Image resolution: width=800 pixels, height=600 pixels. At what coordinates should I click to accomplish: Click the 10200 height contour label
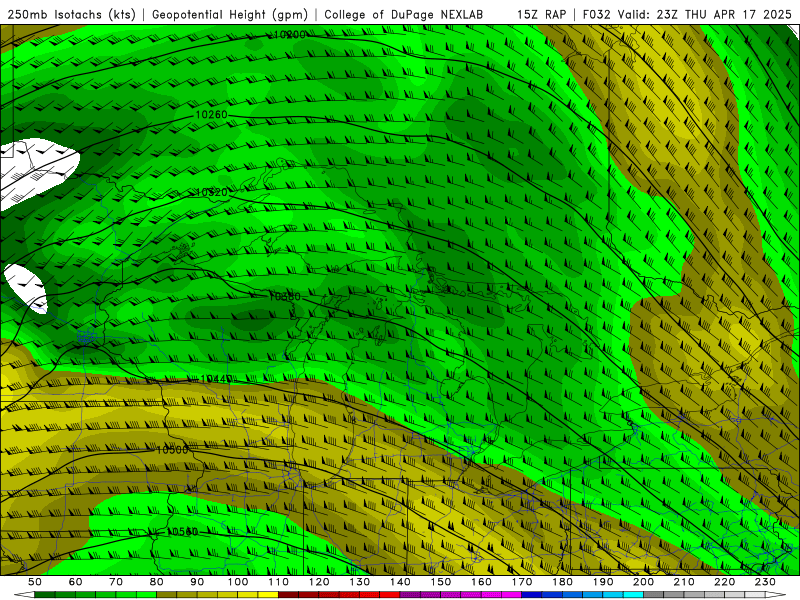point(290,35)
